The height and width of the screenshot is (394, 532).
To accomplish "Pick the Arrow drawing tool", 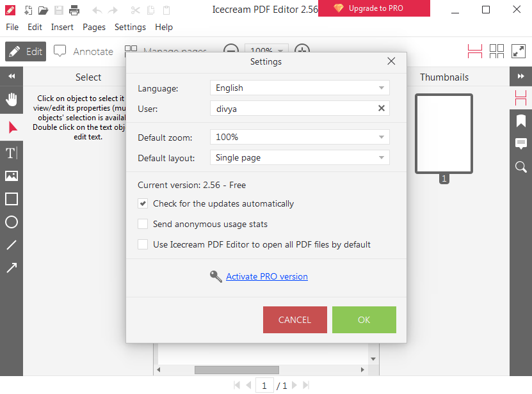I will 12,268.
